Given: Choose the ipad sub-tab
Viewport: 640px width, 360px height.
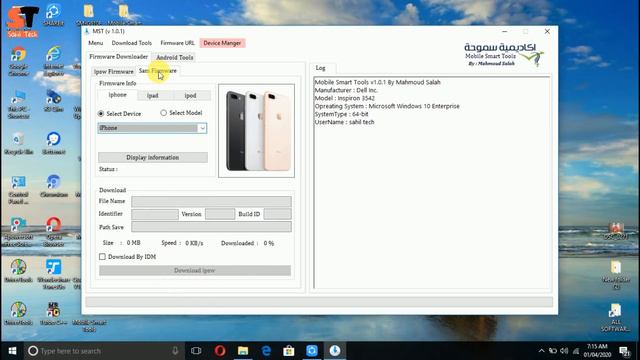Looking at the screenshot, I should (x=153, y=96).
